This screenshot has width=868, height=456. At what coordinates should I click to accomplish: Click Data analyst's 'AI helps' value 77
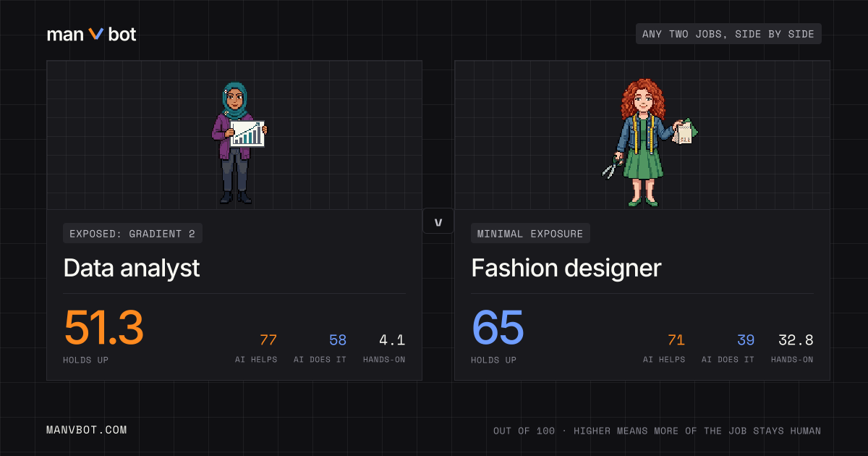click(268, 340)
